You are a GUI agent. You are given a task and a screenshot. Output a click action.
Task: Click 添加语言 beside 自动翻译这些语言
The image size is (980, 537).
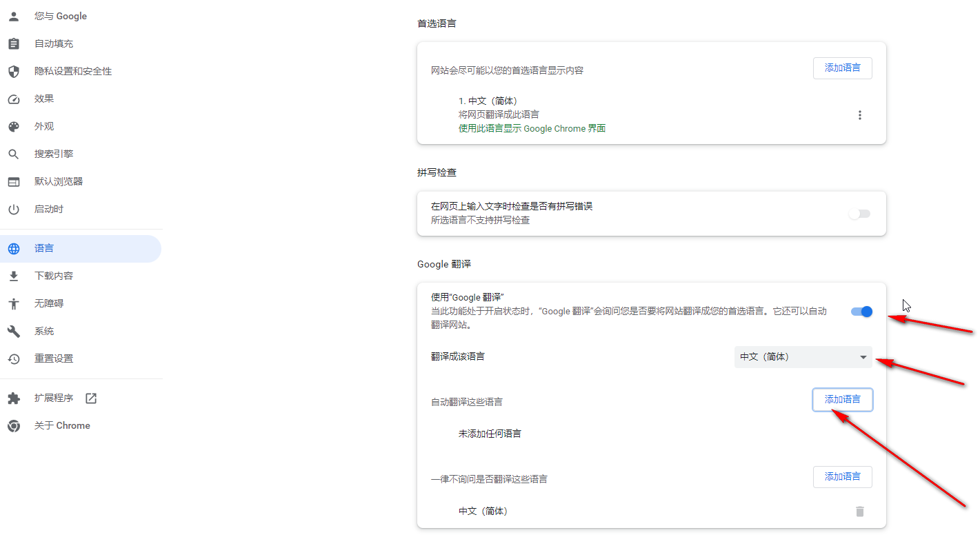[x=842, y=399]
